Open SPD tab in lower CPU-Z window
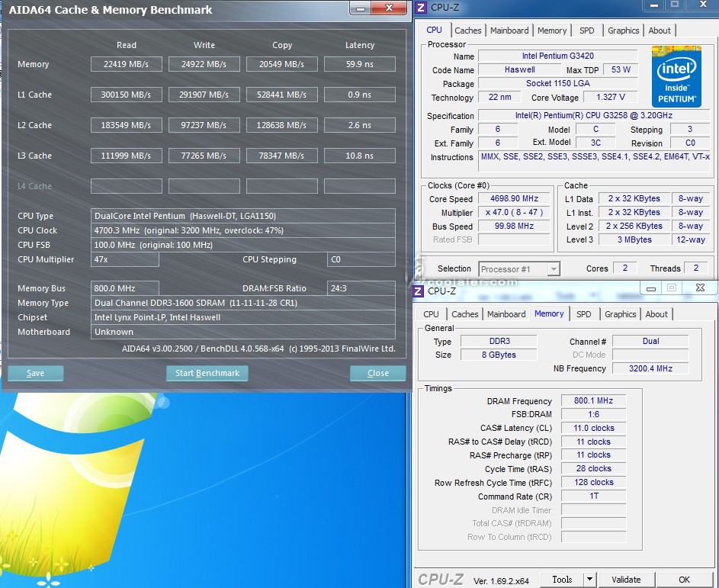 coord(584,314)
